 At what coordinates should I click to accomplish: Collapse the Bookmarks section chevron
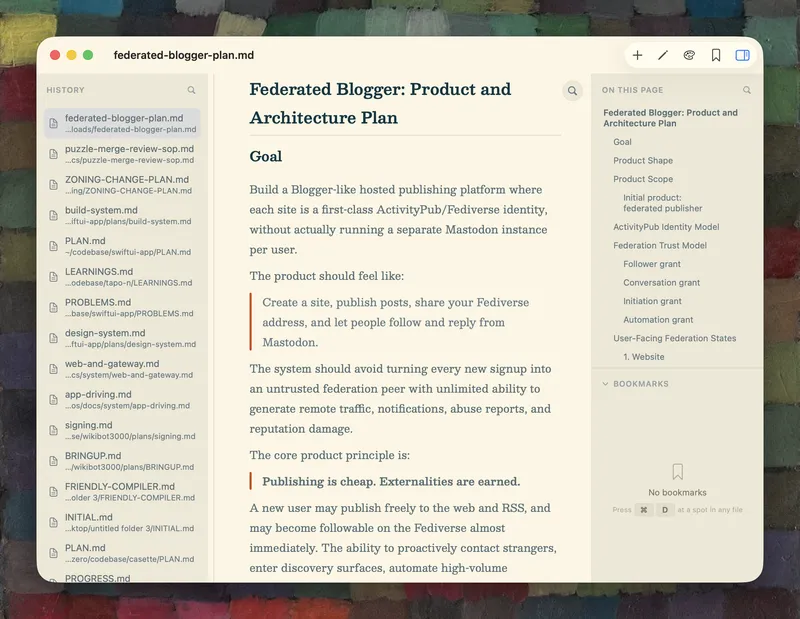click(x=605, y=384)
